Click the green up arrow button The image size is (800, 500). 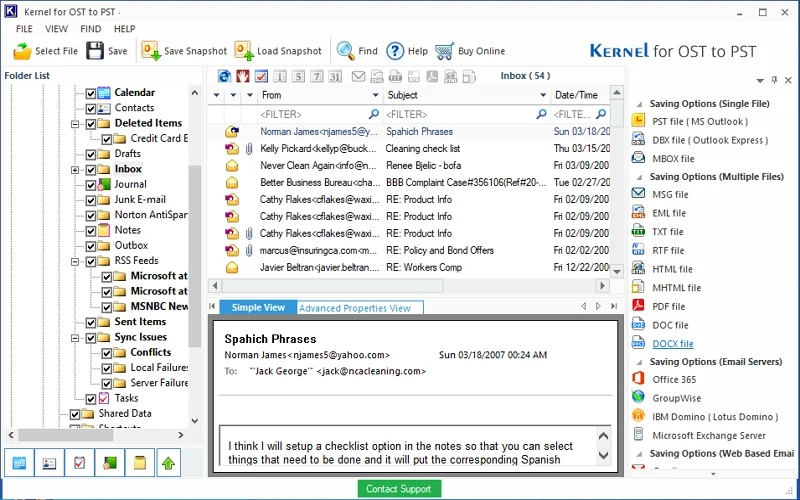coord(169,463)
